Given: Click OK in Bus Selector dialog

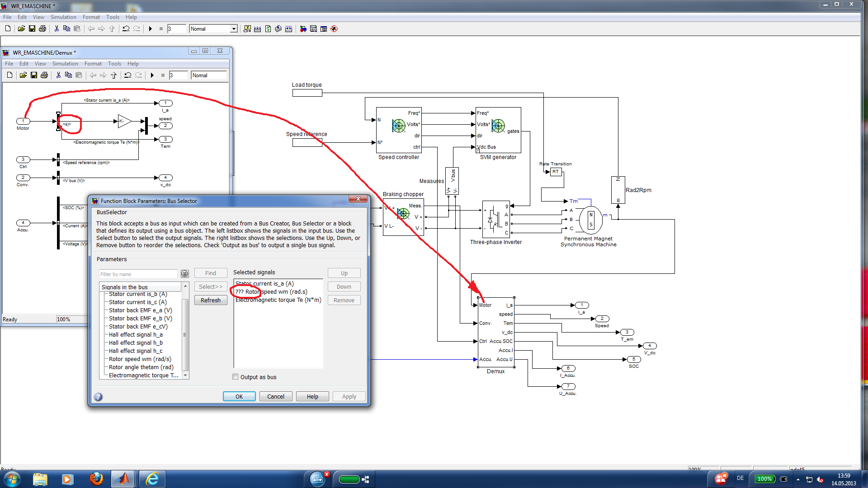Looking at the screenshot, I should coord(239,396).
